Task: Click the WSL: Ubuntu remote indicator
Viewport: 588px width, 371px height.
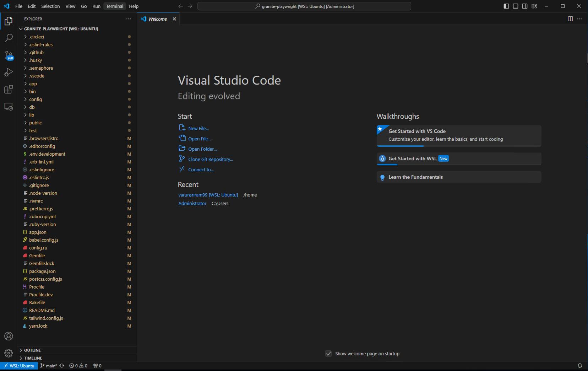Action: tap(19, 366)
